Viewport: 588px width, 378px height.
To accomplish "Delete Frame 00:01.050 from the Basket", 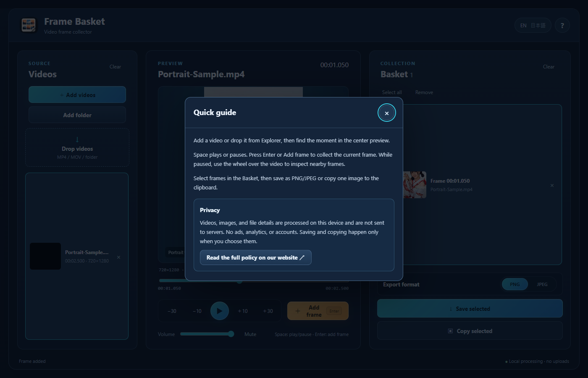I will [x=552, y=185].
